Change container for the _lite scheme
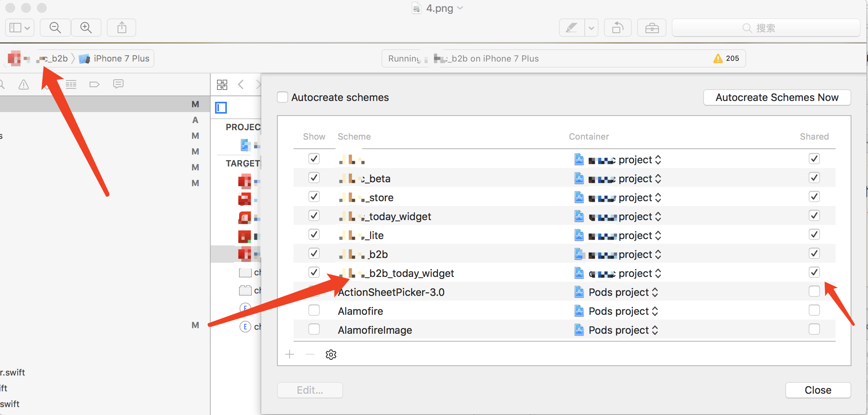Screen dimensions: 868x415 tap(618, 236)
